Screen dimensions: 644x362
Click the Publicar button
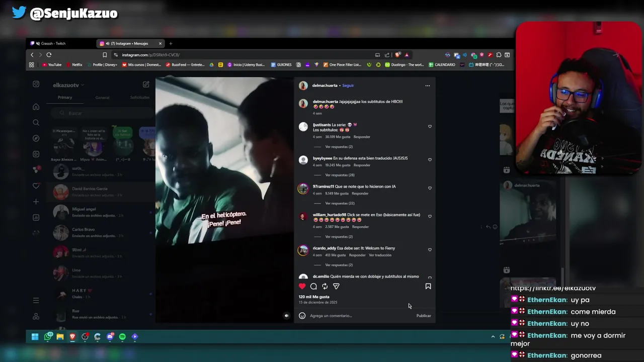[x=424, y=316]
